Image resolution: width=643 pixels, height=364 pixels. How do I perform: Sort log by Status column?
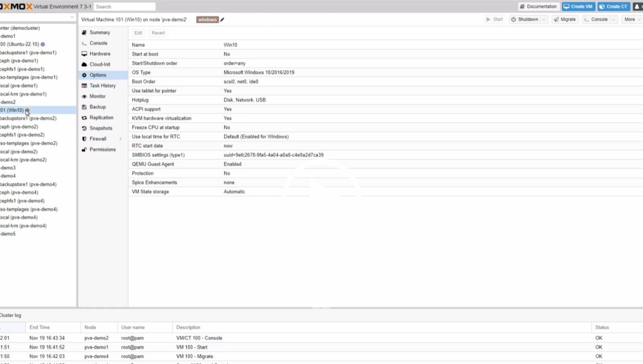coord(617,328)
